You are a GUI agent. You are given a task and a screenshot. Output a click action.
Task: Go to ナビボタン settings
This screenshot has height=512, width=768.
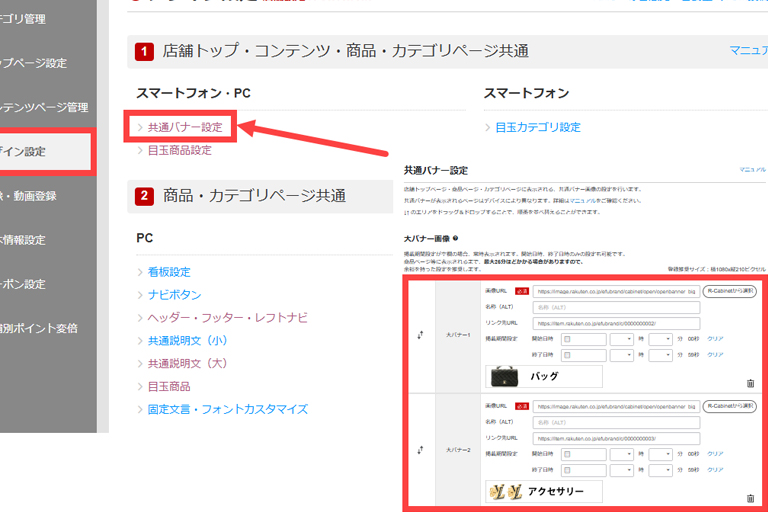point(174,294)
